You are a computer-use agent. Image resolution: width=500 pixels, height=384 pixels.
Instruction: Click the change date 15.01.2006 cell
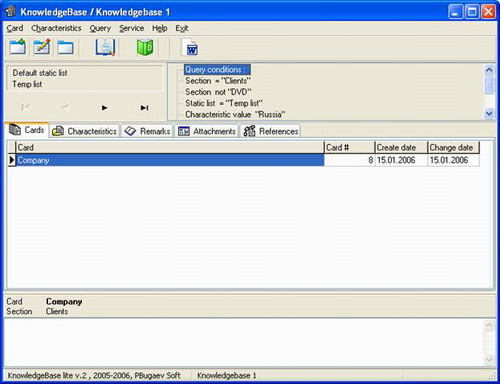[453, 160]
